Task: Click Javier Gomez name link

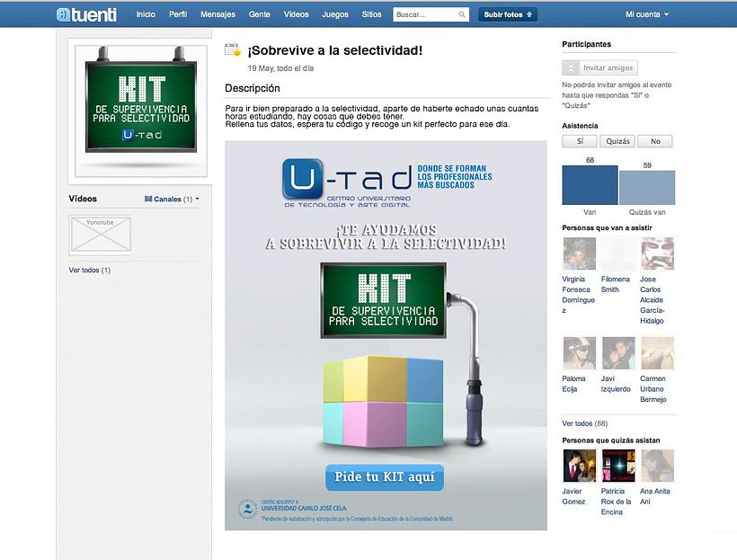Action: pyautogui.click(x=573, y=496)
